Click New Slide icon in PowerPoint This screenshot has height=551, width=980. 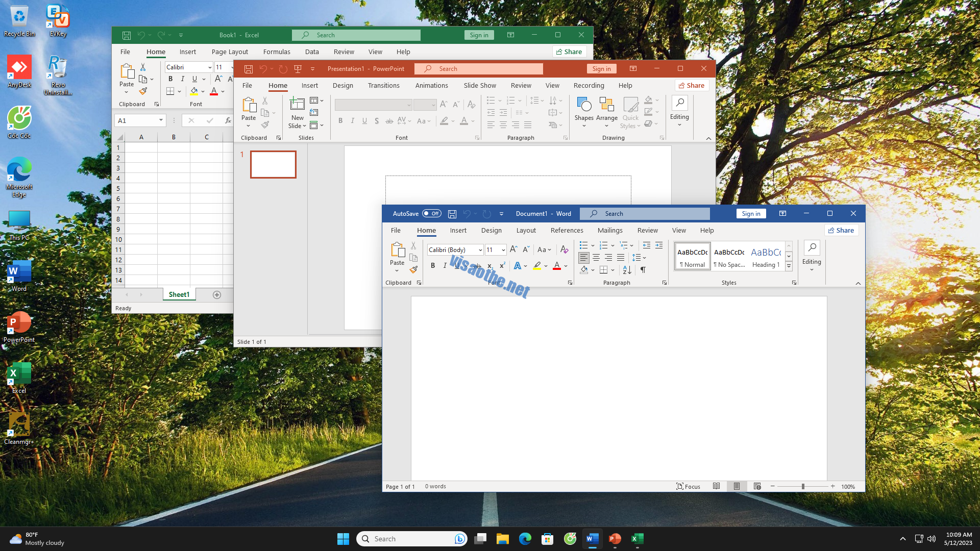click(x=297, y=104)
